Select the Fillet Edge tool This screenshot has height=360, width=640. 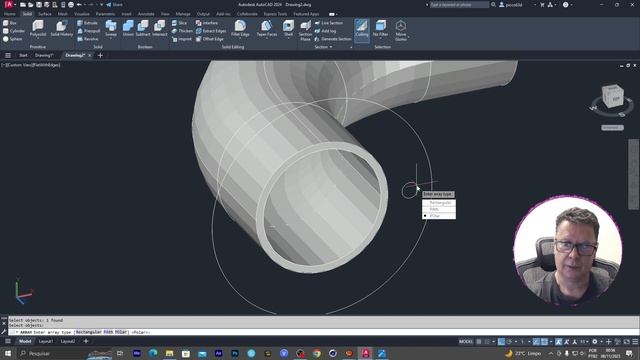240,29
